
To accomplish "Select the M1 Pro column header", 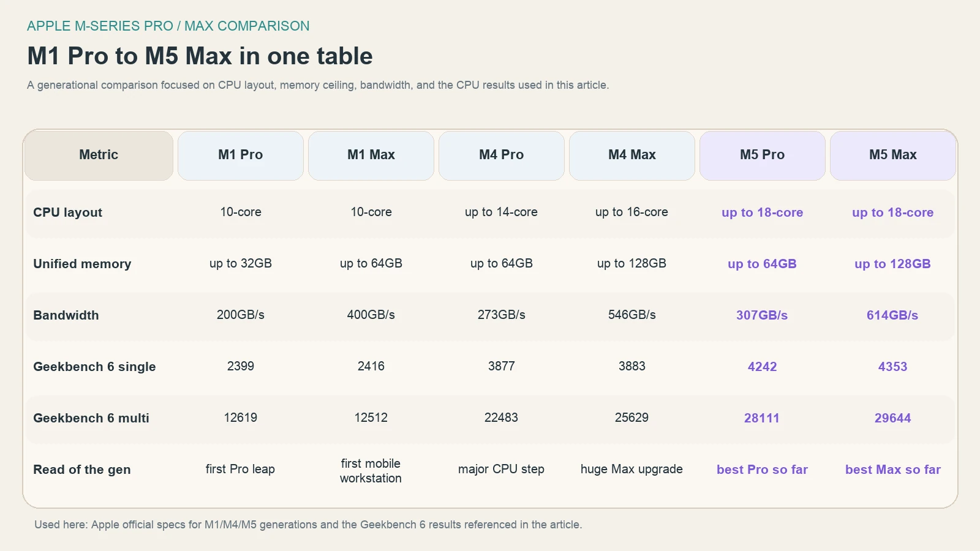I will click(x=241, y=155).
